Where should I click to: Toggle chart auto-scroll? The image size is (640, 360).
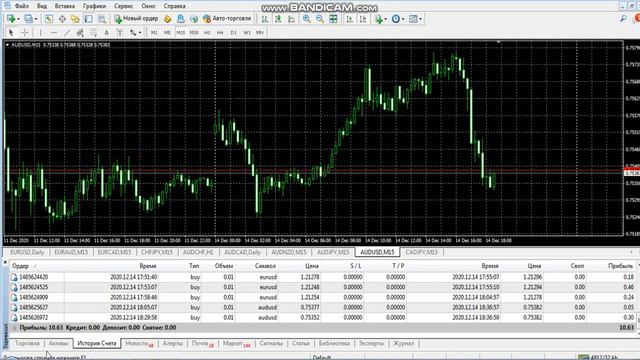349,19
